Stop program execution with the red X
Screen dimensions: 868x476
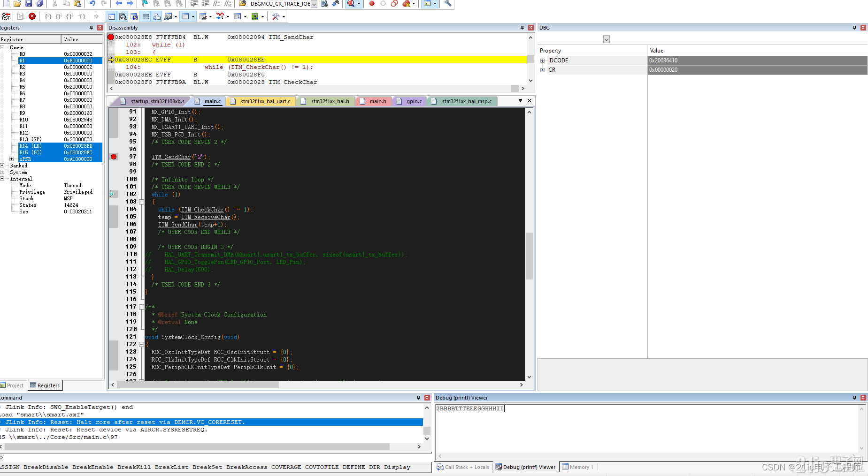coord(32,16)
